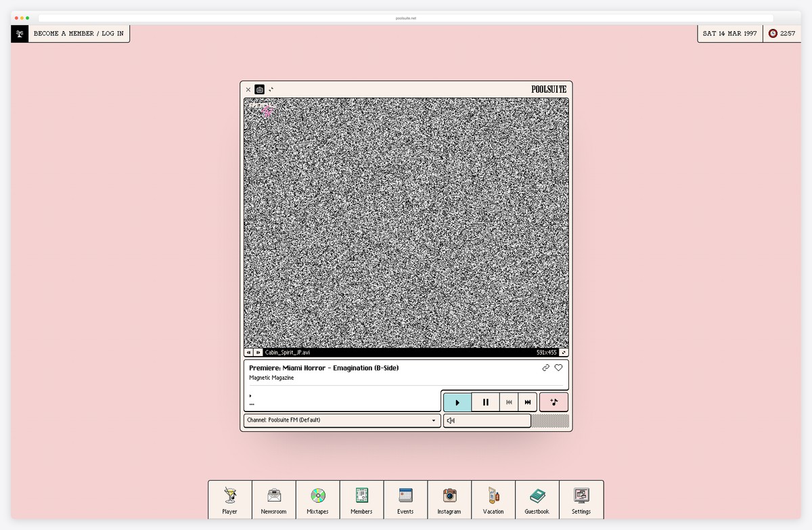The height and width of the screenshot is (530, 812).
Task: Expand the video with the fullscreen arrow
Action: click(x=565, y=352)
